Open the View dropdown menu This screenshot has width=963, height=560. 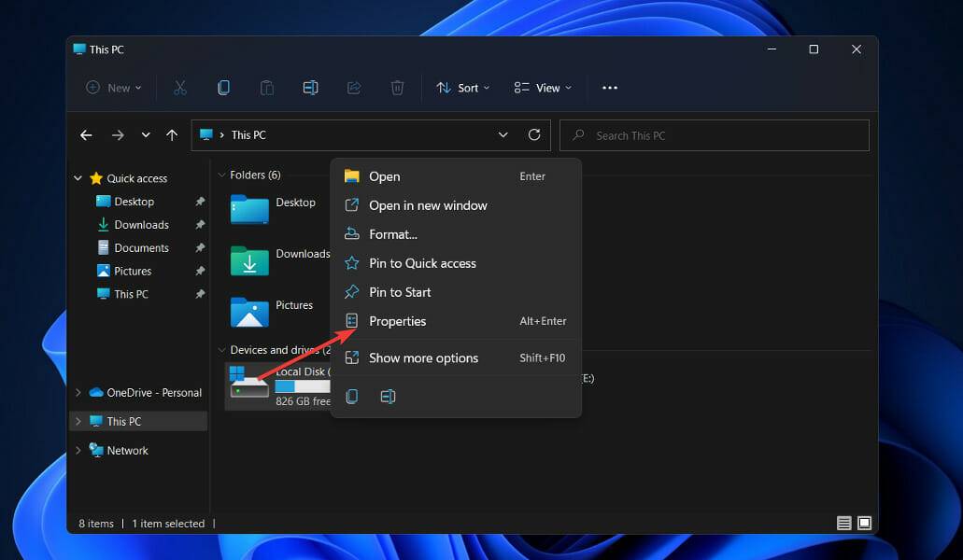[x=543, y=88]
